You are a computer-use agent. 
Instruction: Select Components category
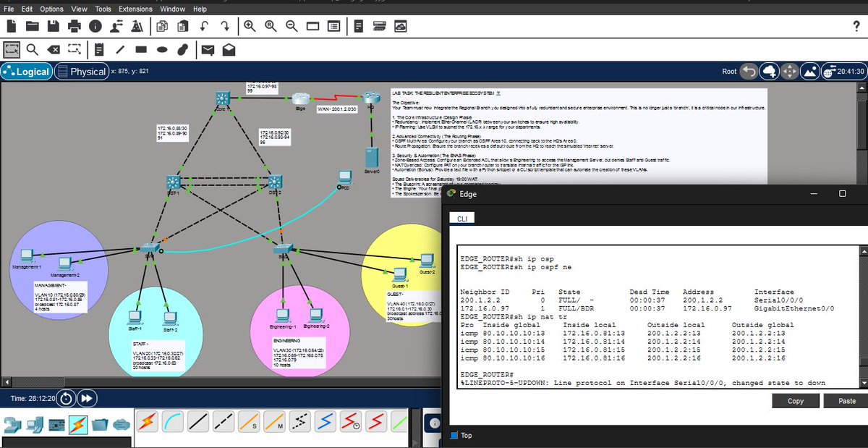tap(55, 423)
